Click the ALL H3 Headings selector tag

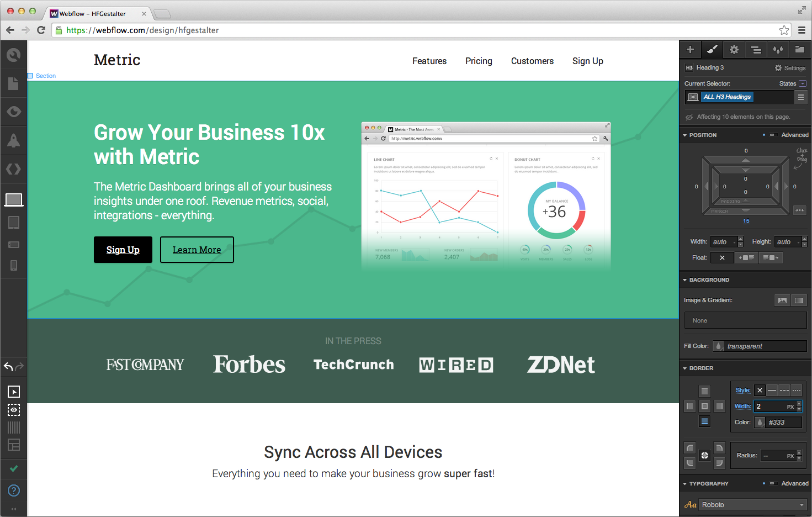[728, 97]
